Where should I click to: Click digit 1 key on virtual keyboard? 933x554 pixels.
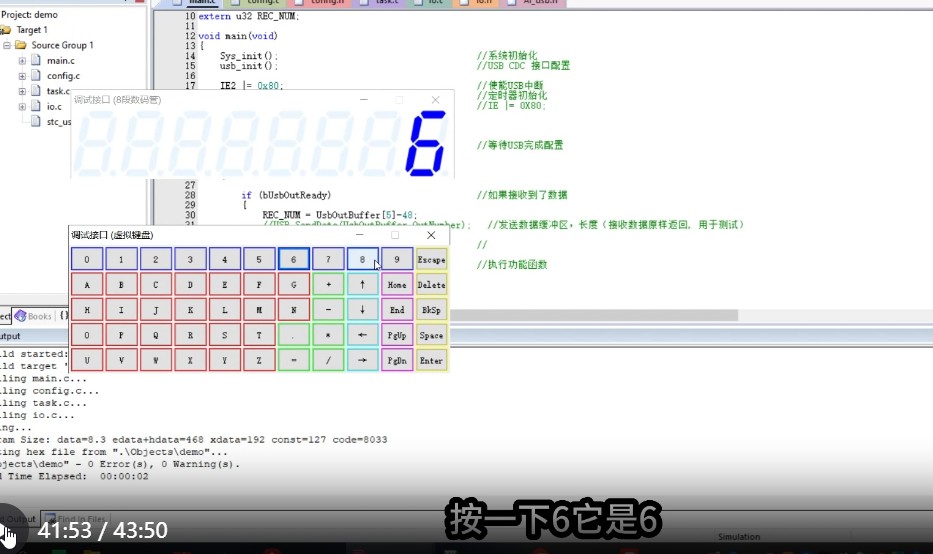(121, 259)
